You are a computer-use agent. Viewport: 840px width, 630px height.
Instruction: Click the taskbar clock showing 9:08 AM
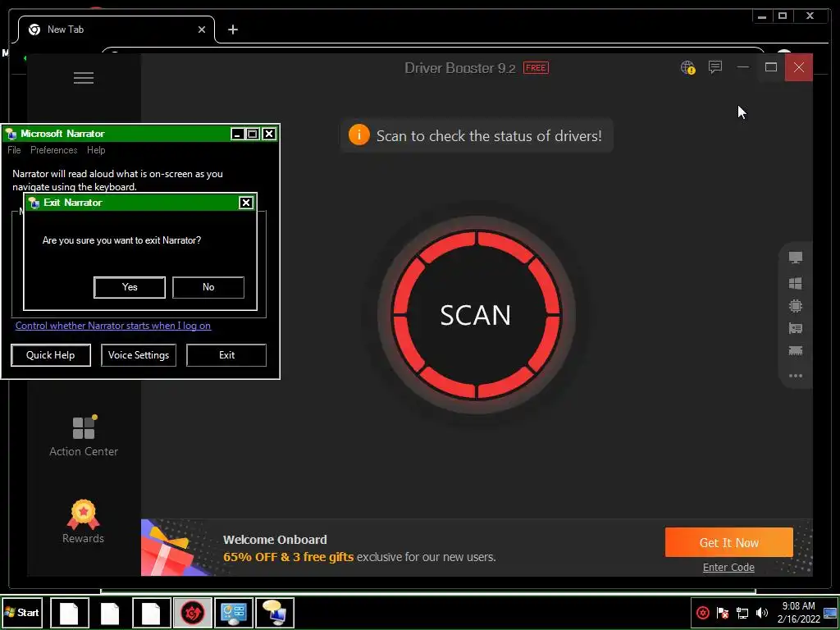point(799,612)
